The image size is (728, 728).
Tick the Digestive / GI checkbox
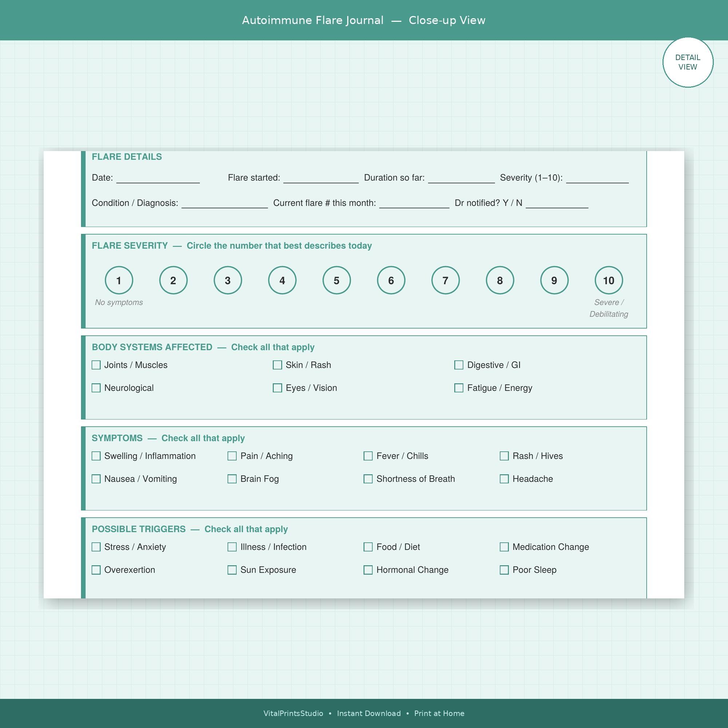tap(459, 365)
